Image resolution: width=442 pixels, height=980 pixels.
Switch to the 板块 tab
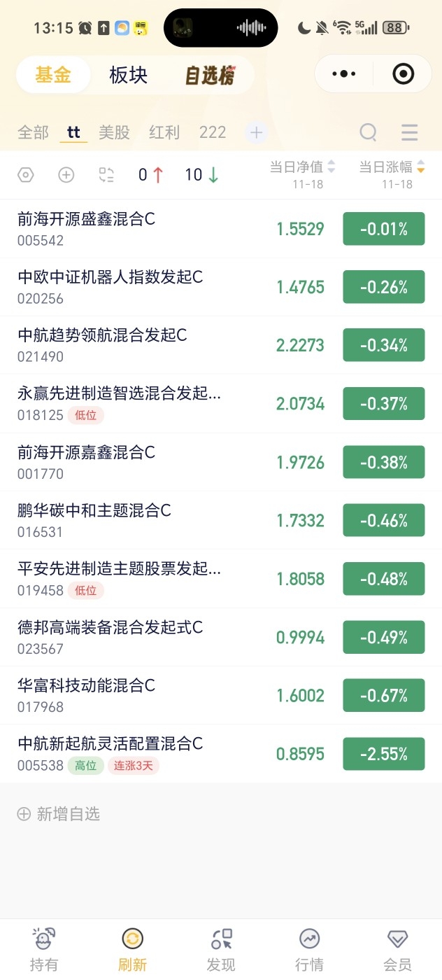[x=129, y=76]
